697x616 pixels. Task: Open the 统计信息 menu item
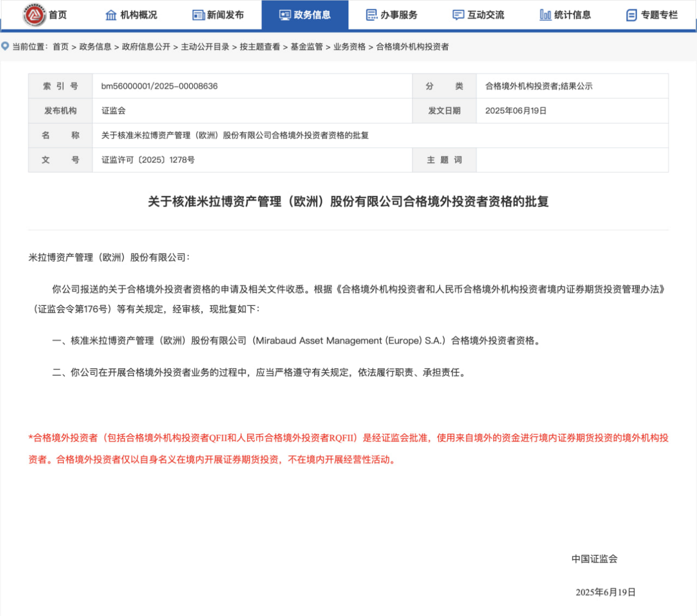pyautogui.click(x=562, y=15)
